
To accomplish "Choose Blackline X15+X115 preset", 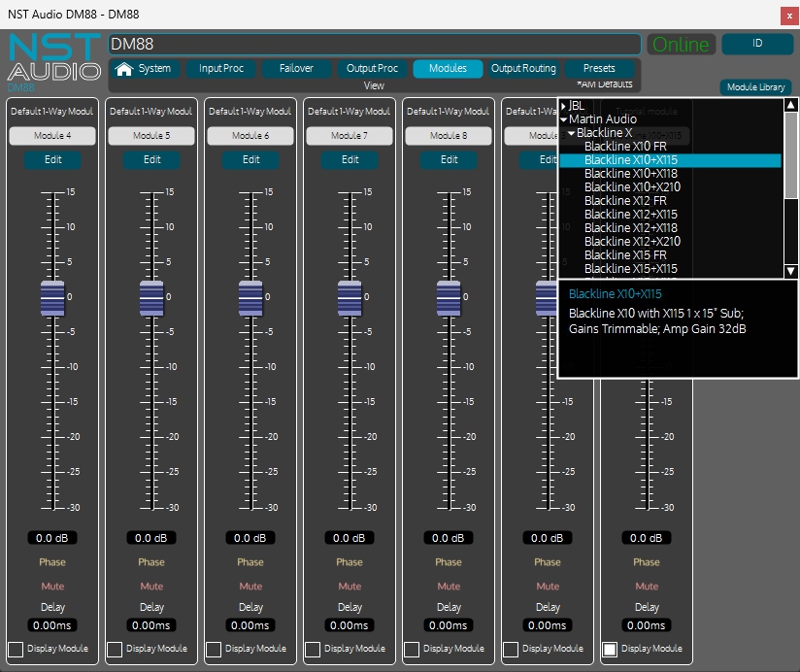I will click(x=631, y=269).
